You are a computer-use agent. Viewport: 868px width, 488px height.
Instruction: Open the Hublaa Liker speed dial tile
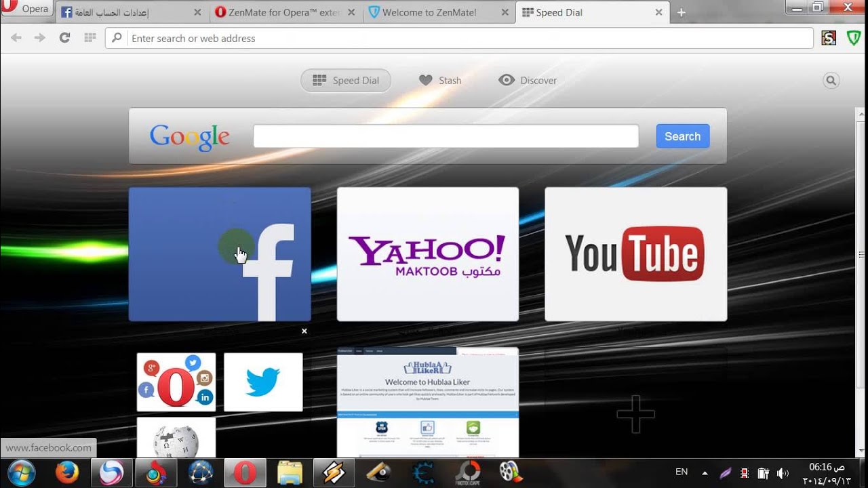click(x=428, y=402)
